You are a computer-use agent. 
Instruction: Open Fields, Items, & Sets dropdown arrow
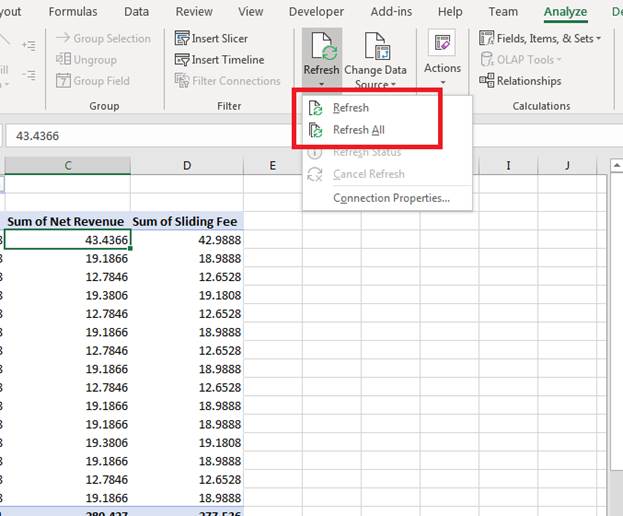coord(598,39)
